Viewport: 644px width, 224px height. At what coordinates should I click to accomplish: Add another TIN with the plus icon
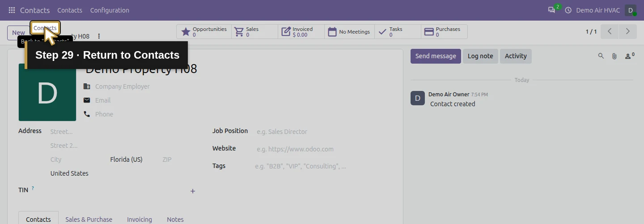(193, 191)
